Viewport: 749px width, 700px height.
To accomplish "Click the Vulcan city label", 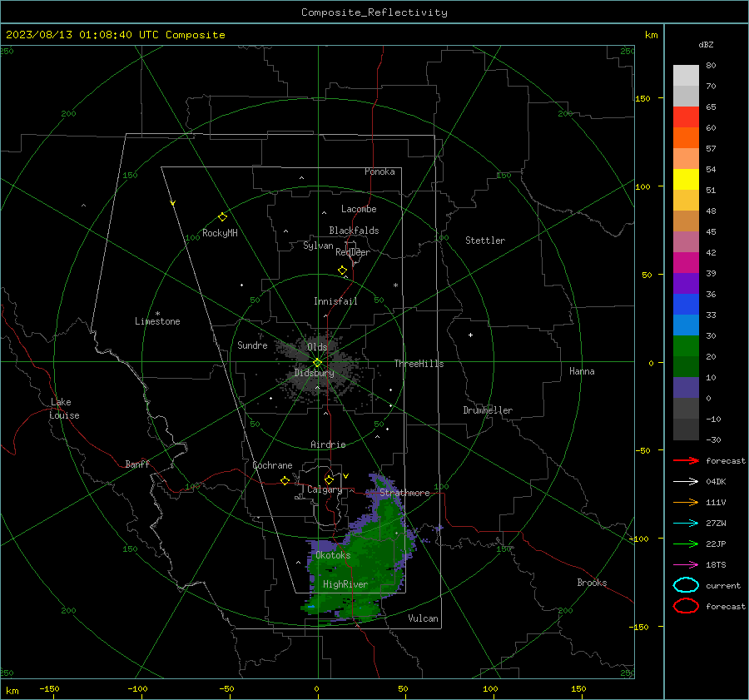I will (x=423, y=618).
